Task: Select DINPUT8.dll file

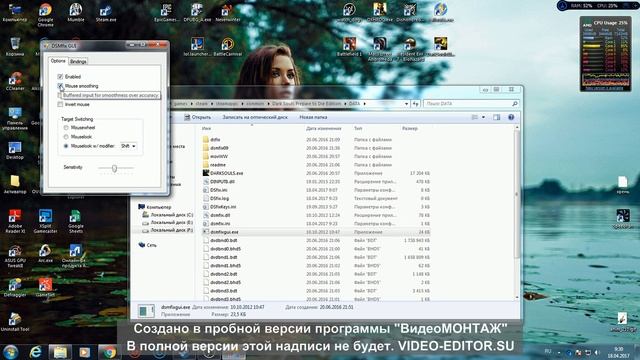Action: (x=222, y=182)
